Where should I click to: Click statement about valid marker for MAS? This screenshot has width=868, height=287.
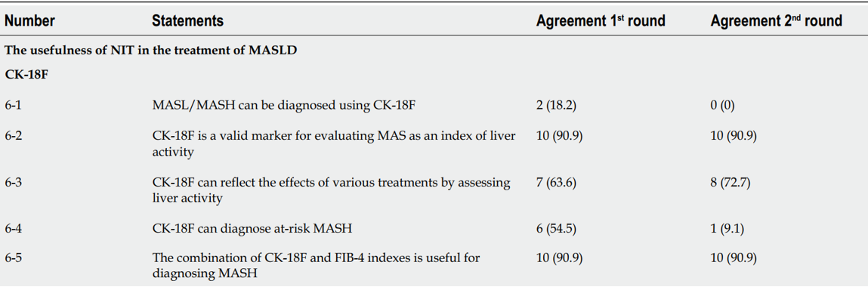click(x=334, y=144)
